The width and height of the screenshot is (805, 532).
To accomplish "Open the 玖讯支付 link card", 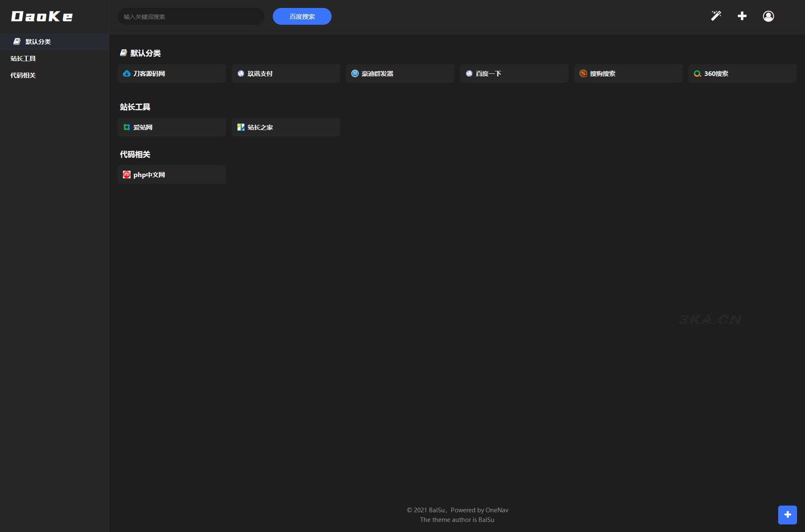I will pyautogui.click(x=286, y=73).
